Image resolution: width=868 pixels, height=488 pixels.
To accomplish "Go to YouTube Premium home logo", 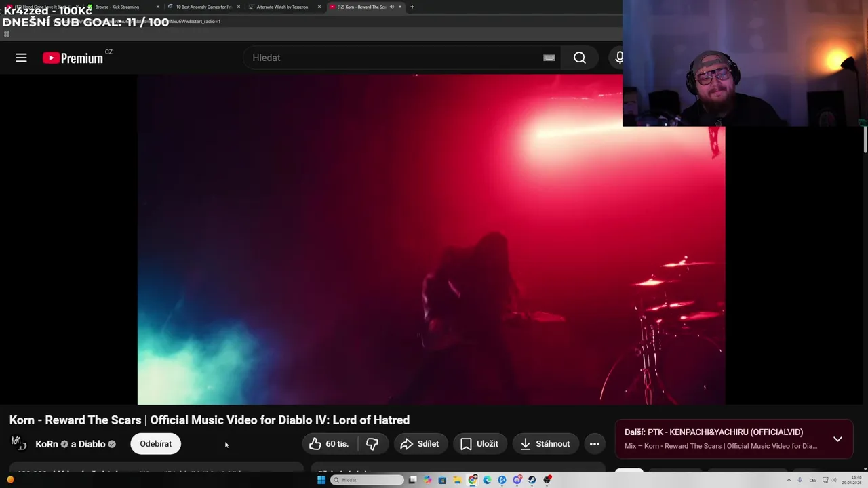I will [73, 58].
